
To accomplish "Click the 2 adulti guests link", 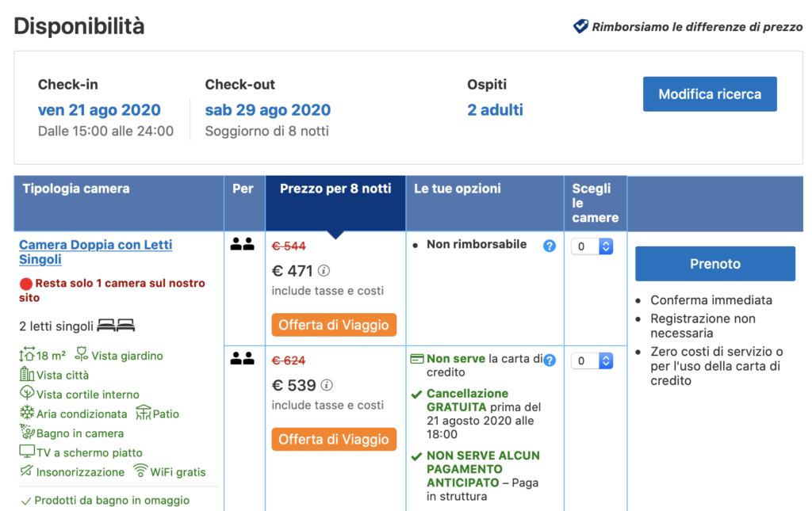I will 495,110.
